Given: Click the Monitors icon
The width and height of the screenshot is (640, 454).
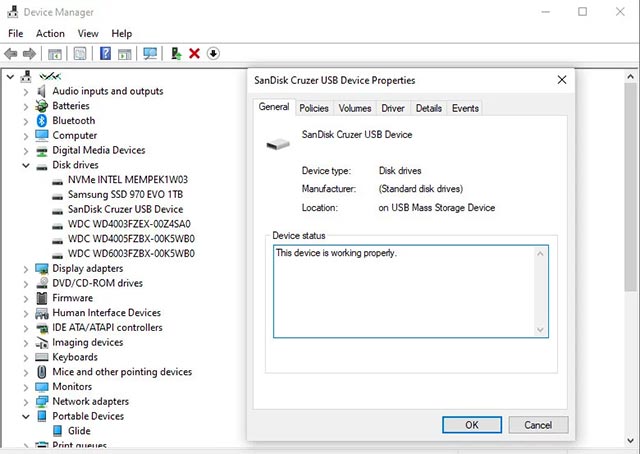Looking at the screenshot, I should (42, 387).
